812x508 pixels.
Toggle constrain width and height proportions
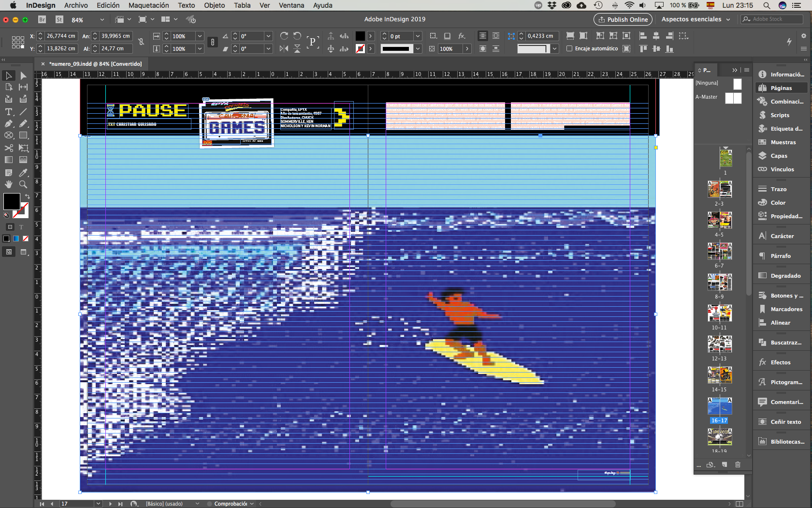click(141, 42)
